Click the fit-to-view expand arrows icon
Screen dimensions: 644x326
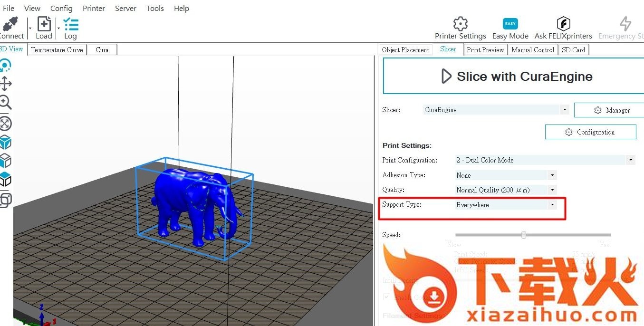5,124
